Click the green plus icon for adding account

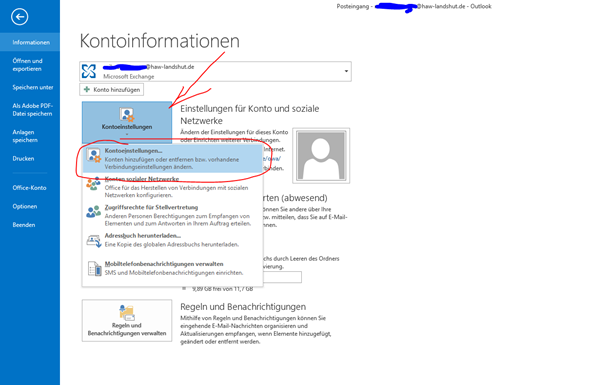(x=87, y=89)
